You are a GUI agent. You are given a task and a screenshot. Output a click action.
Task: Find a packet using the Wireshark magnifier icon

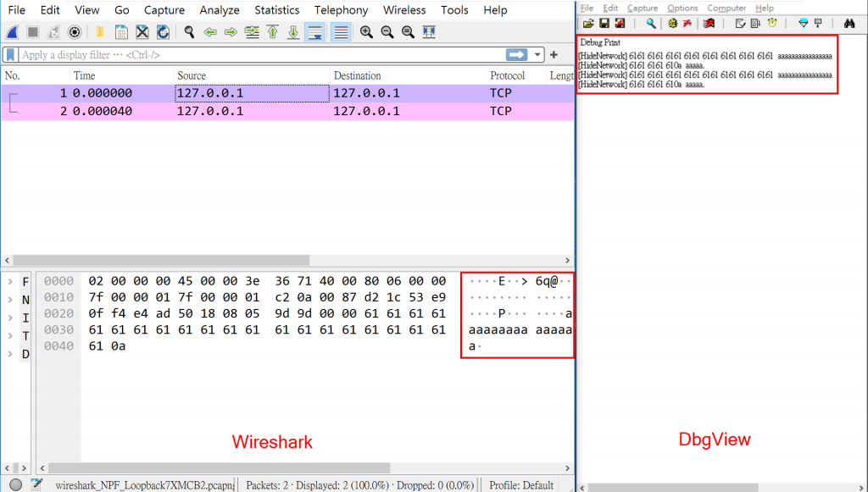coord(189,32)
